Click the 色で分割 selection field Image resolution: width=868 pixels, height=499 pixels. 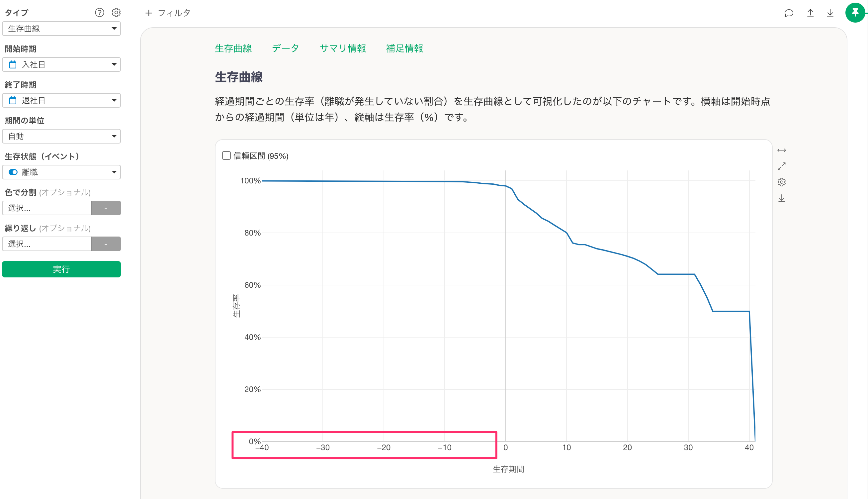pos(46,208)
